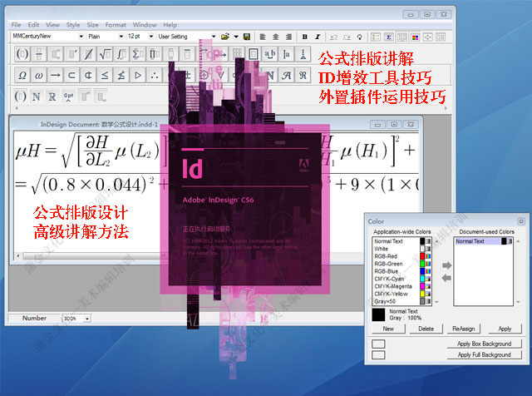Image resolution: width=532 pixels, height=396 pixels.
Task: Click the double-struck N in third toolbar row
Action: [x=36, y=97]
